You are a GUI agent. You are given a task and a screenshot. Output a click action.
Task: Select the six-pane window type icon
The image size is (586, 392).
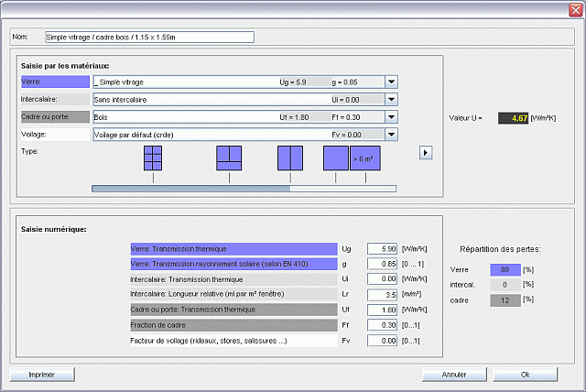tap(153, 159)
